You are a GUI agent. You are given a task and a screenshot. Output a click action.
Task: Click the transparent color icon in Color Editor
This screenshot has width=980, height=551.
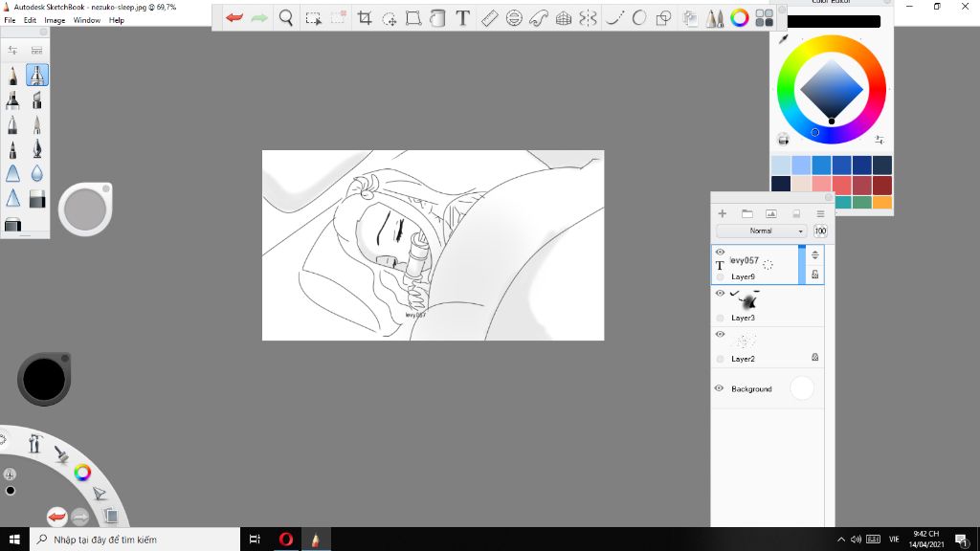click(x=783, y=140)
